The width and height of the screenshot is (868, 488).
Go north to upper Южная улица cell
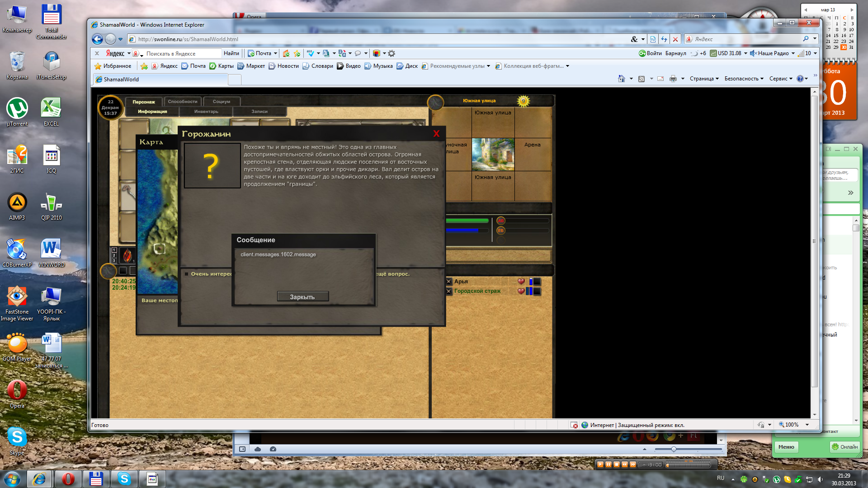493,122
